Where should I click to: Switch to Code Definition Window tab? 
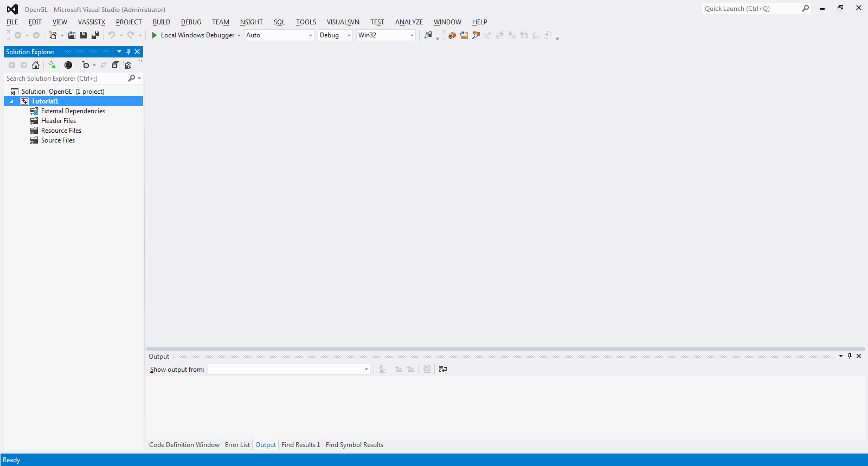coord(184,445)
